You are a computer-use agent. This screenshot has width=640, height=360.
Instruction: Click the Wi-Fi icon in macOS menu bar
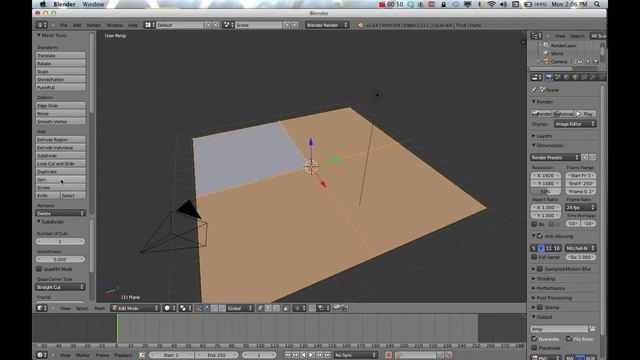(x=492, y=4)
